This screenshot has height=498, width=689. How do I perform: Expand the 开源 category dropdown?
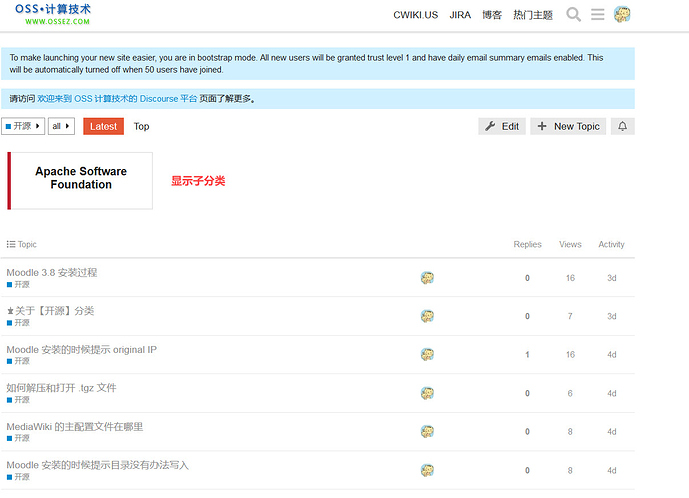tap(23, 126)
